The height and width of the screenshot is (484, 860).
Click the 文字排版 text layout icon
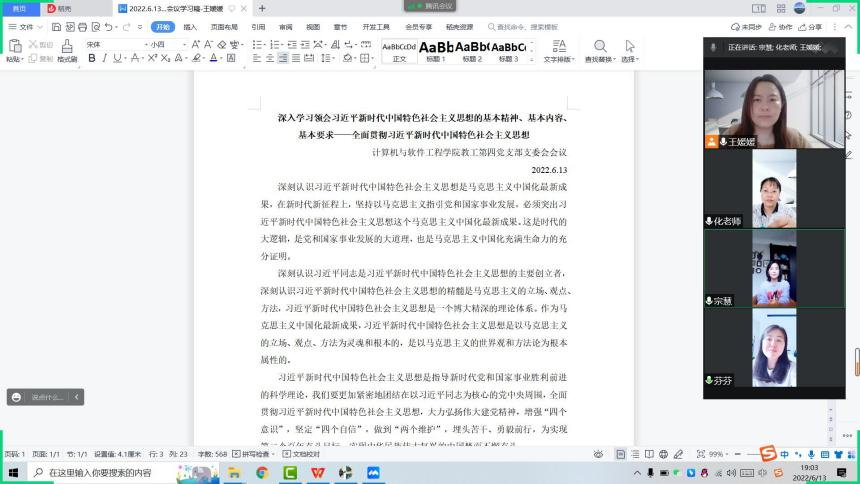pyautogui.click(x=557, y=46)
